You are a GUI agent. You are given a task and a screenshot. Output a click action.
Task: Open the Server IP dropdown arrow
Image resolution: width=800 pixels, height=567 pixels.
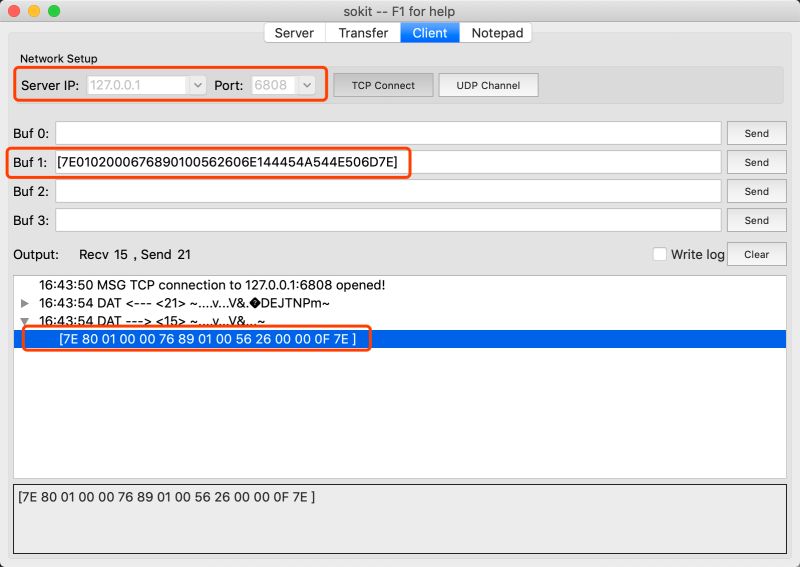197,85
